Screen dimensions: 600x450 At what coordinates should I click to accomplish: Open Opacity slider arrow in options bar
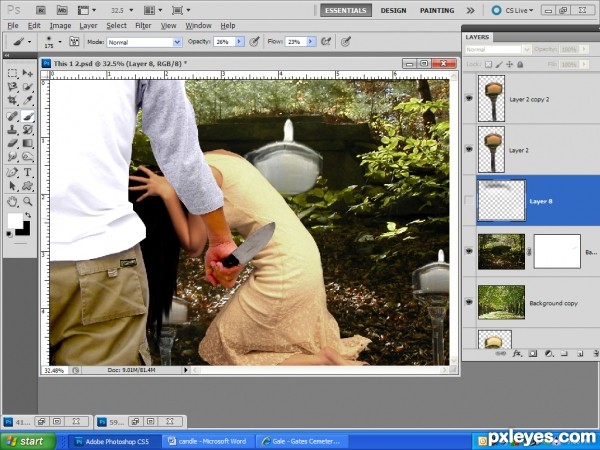(240, 41)
